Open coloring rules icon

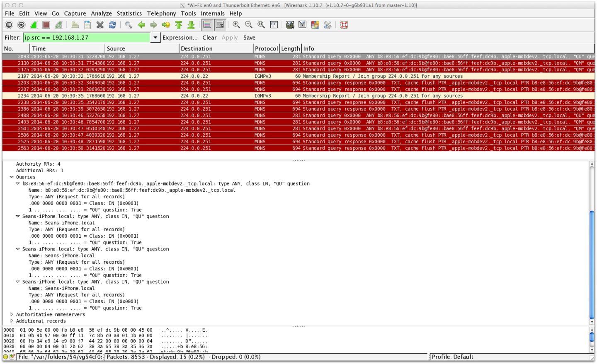point(315,25)
